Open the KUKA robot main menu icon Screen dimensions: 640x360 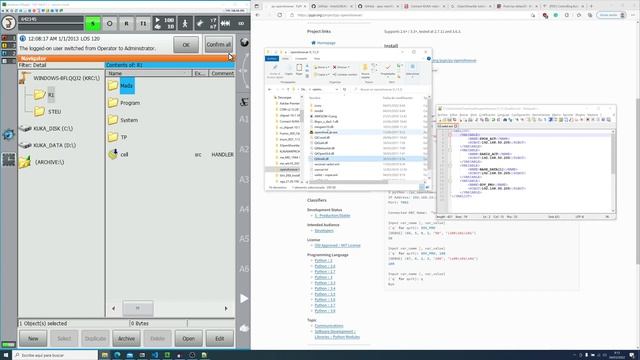[8, 23]
